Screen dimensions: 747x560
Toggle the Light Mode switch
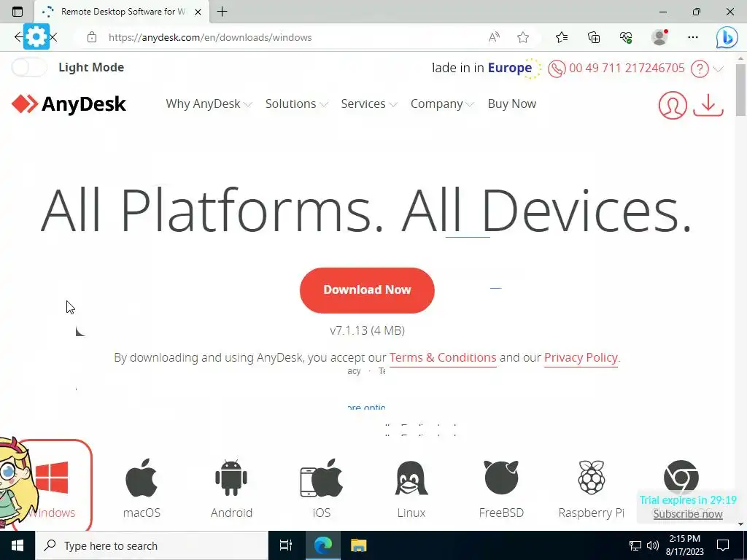pos(29,67)
